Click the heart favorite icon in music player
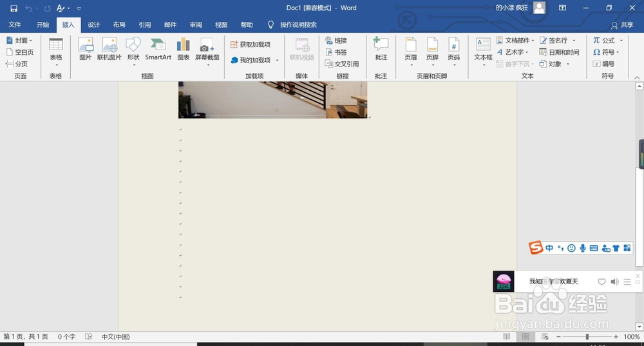Screen dimensions: 644x346 [x=601, y=282]
